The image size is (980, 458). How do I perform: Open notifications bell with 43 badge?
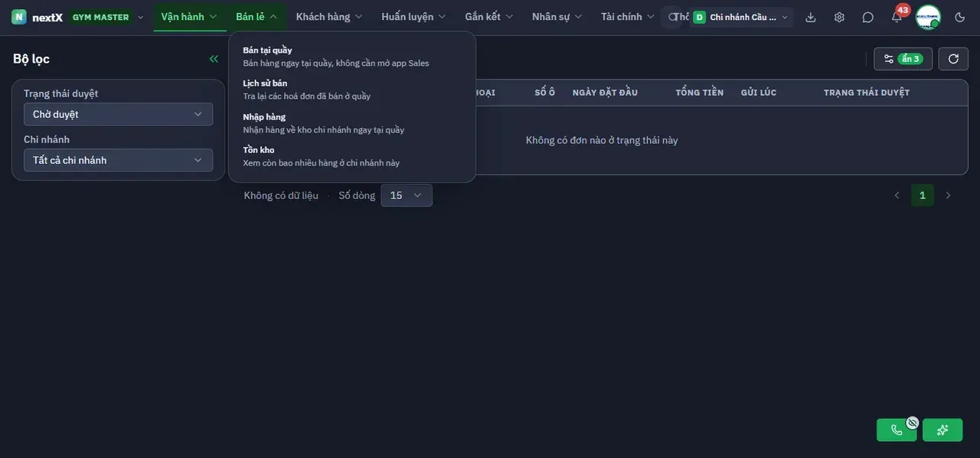(897, 17)
